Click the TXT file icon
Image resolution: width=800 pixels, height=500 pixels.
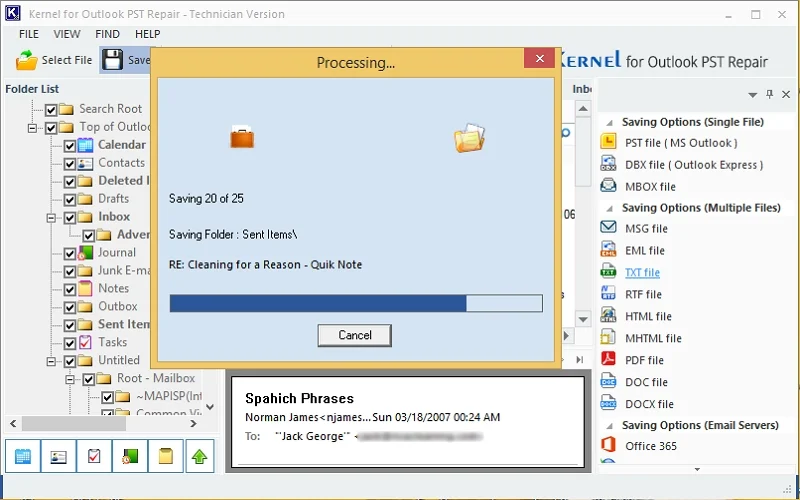tap(608, 271)
